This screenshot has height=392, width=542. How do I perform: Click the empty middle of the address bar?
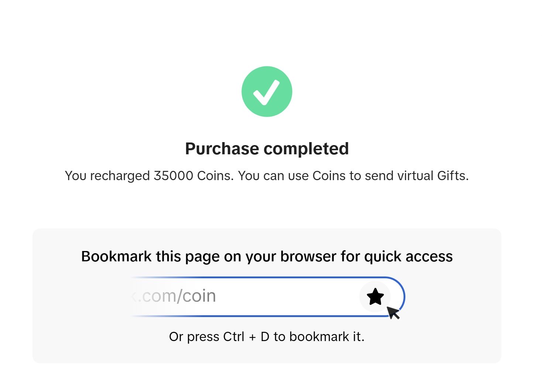(287, 297)
